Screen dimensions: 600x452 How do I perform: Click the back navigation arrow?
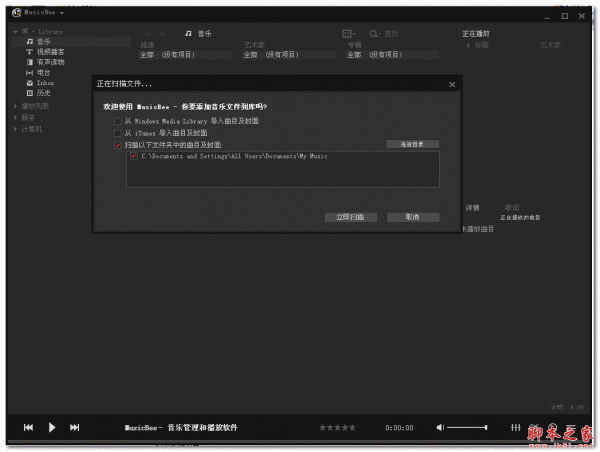click(x=148, y=34)
